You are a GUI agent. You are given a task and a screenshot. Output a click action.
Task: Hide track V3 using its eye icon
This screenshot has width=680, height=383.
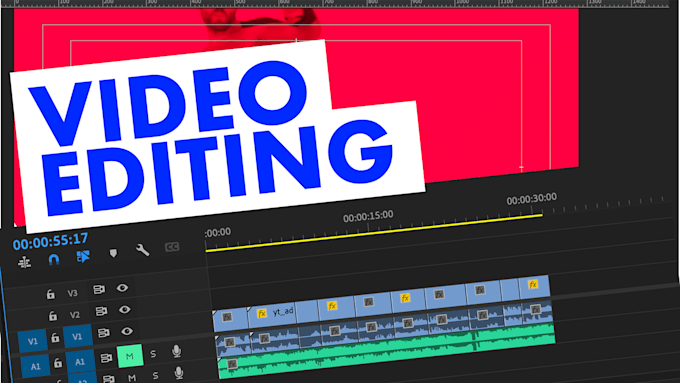(x=122, y=288)
